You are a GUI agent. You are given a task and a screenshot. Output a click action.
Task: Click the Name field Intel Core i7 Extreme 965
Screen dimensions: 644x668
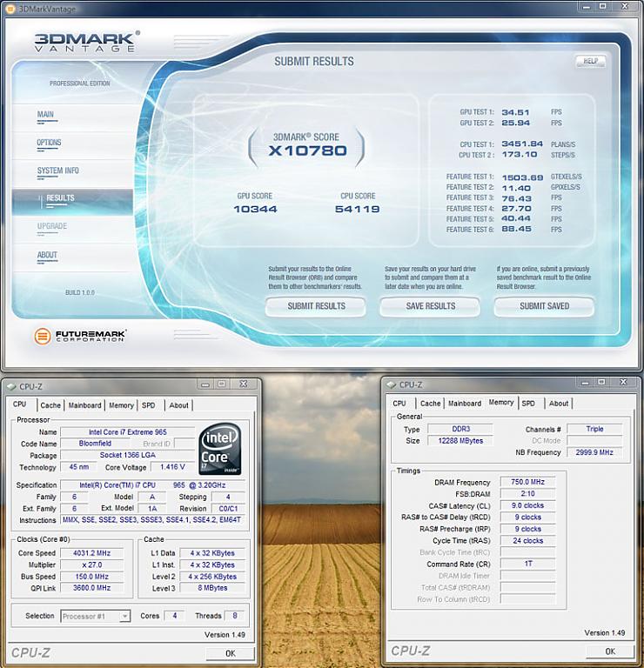click(x=127, y=432)
